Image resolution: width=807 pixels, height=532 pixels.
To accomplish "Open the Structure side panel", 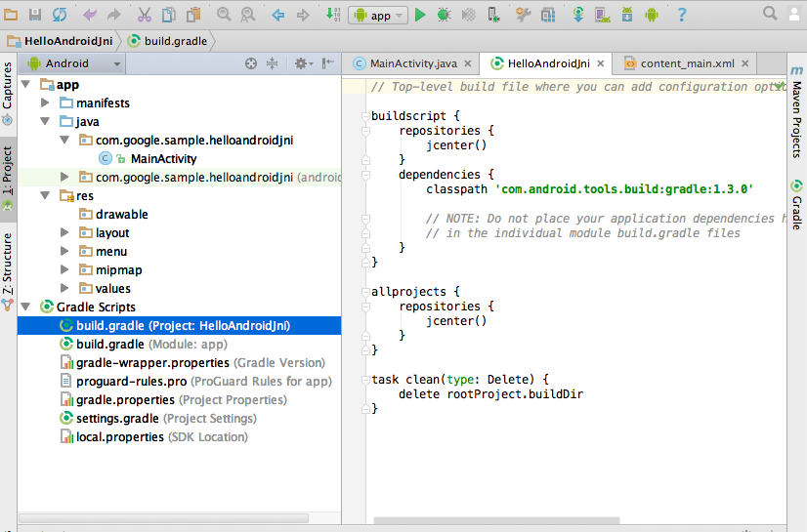I will (x=7, y=272).
